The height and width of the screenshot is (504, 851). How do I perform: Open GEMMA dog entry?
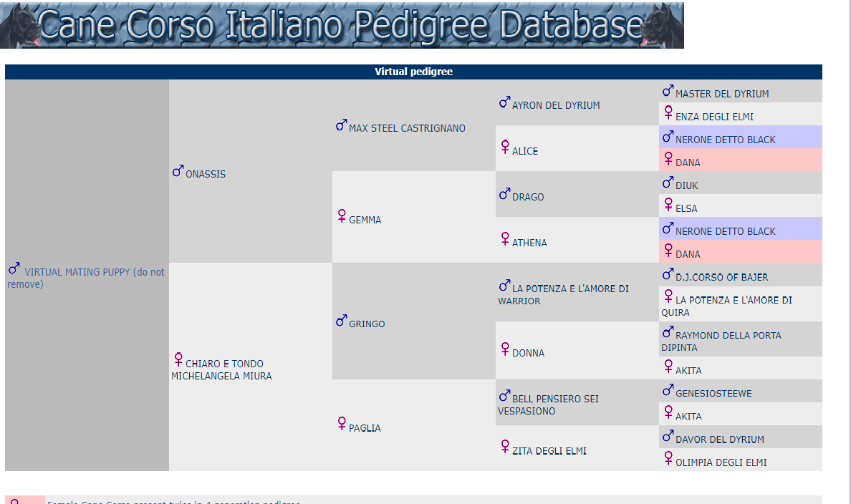pos(365,220)
